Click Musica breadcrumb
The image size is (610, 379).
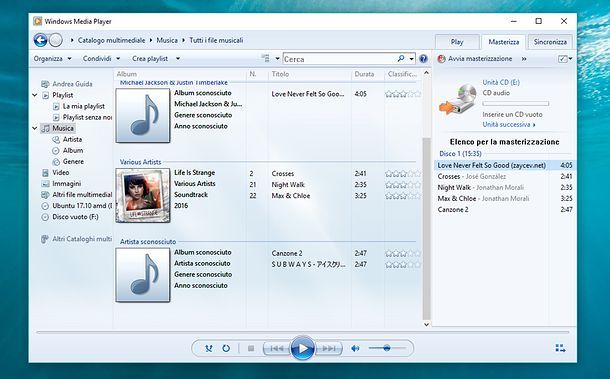[167, 40]
